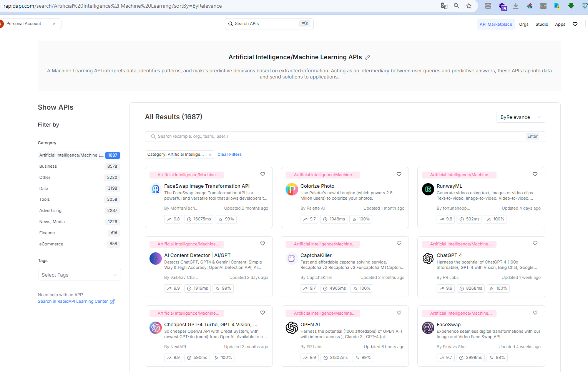Open the RapidAPI Learning Center link
The image size is (588, 372).
pyautogui.click(x=76, y=302)
